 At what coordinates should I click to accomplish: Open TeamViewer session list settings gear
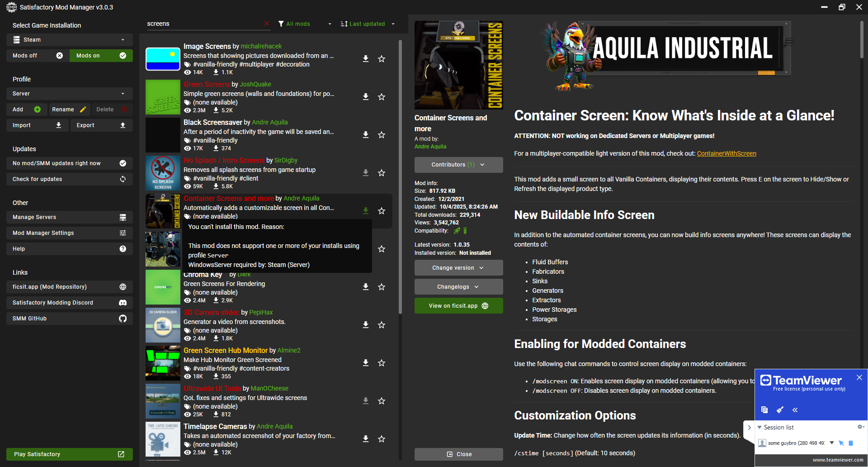coord(860,427)
